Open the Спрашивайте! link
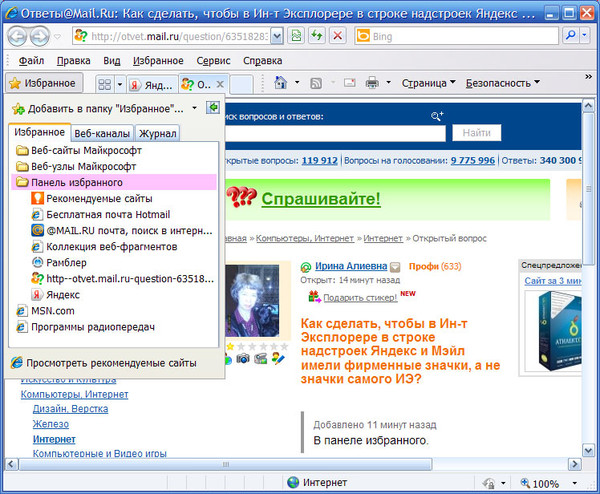The height and width of the screenshot is (494, 600). [321, 199]
